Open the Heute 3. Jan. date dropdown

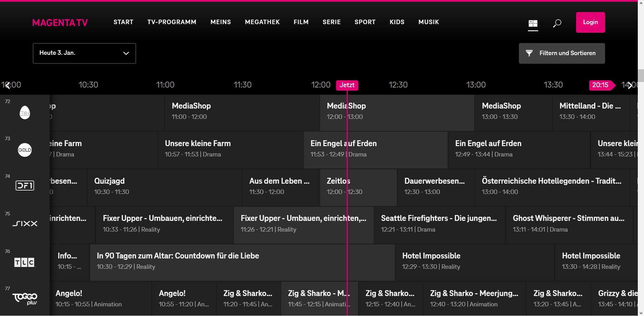point(84,53)
